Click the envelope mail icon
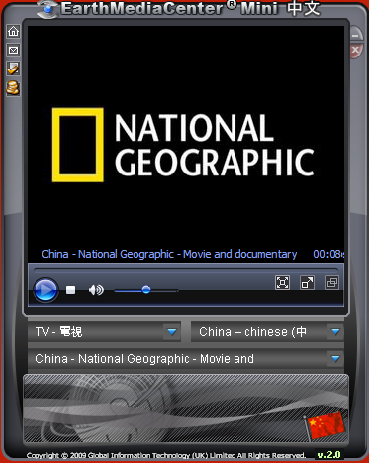Image resolution: width=369 pixels, height=463 pixels. pyautogui.click(x=13, y=50)
